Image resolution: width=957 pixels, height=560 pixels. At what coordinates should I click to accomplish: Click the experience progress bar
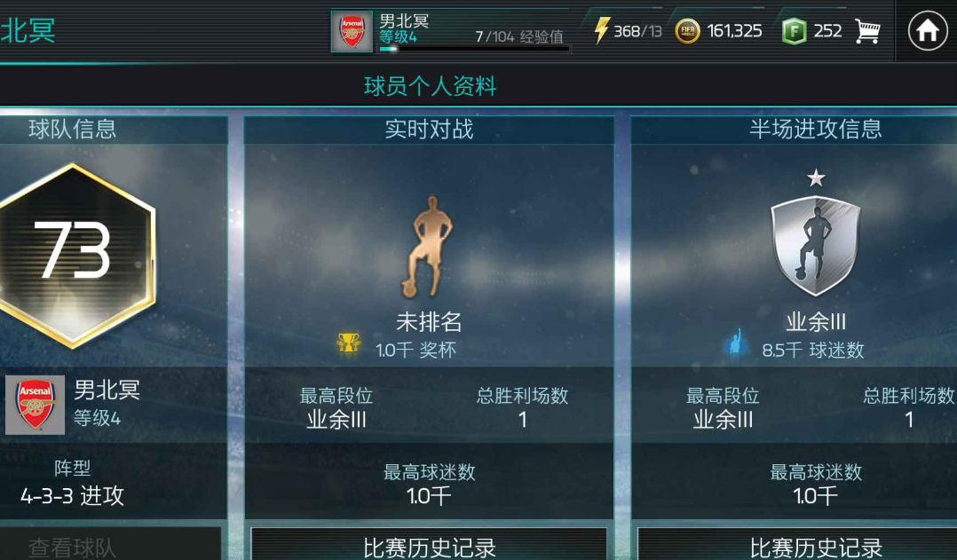(474, 49)
